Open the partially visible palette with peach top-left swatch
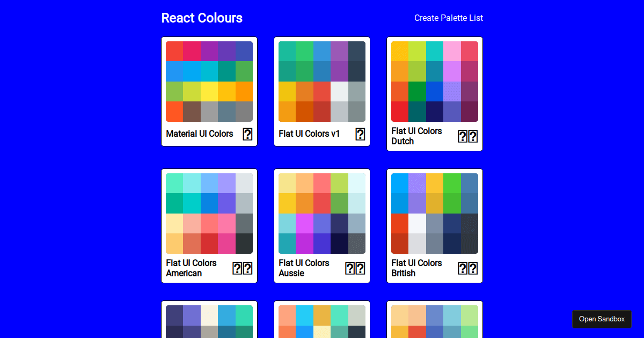Viewport: 644px width, 338px height. click(x=435, y=320)
